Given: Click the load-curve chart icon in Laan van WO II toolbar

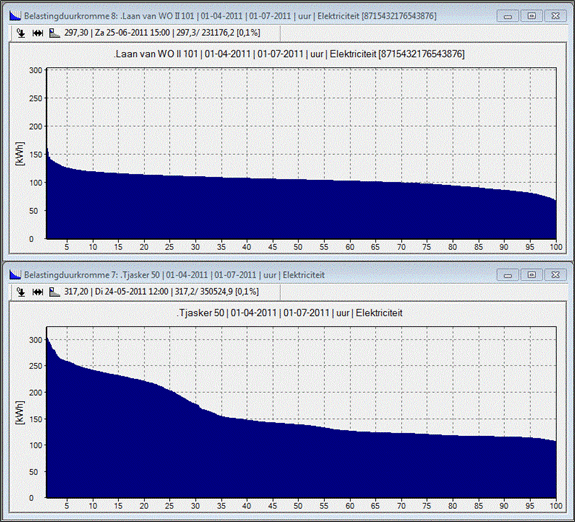Looking at the screenshot, I should click(x=54, y=33).
